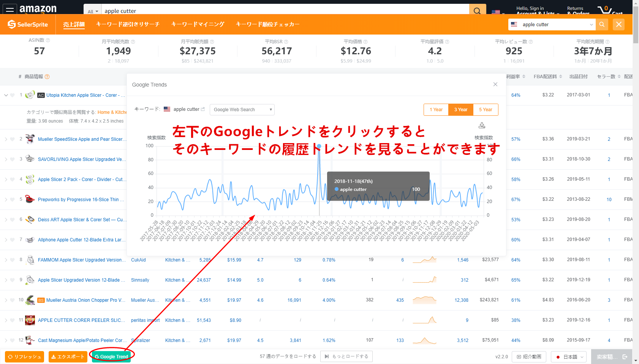Open the Google Web Search dropdown
This screenshot has width=639, height=364.
[242, 110]
